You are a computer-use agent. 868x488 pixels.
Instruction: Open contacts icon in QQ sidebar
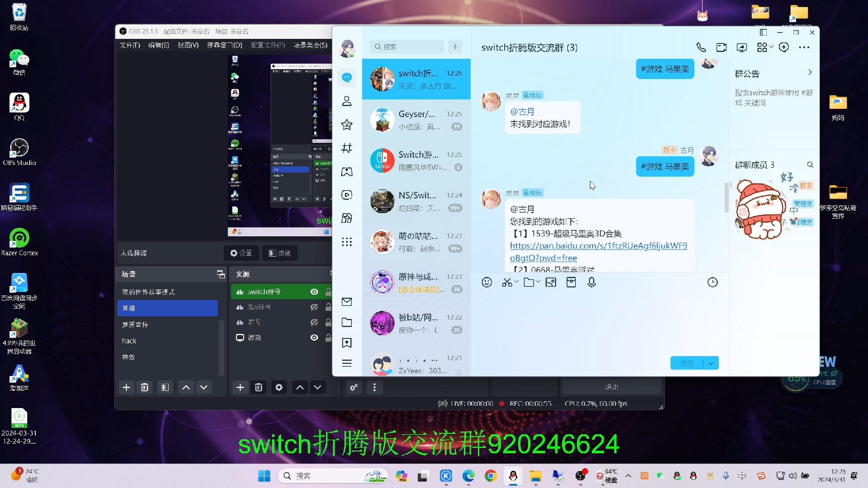tap(347, 101)
